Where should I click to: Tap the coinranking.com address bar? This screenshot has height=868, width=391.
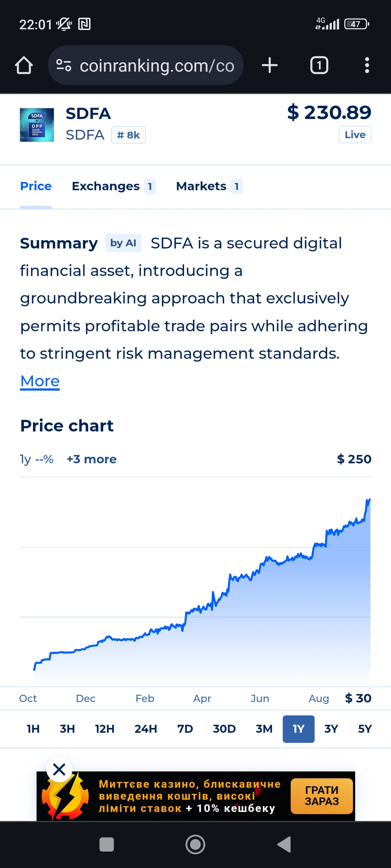click(146, 65)
